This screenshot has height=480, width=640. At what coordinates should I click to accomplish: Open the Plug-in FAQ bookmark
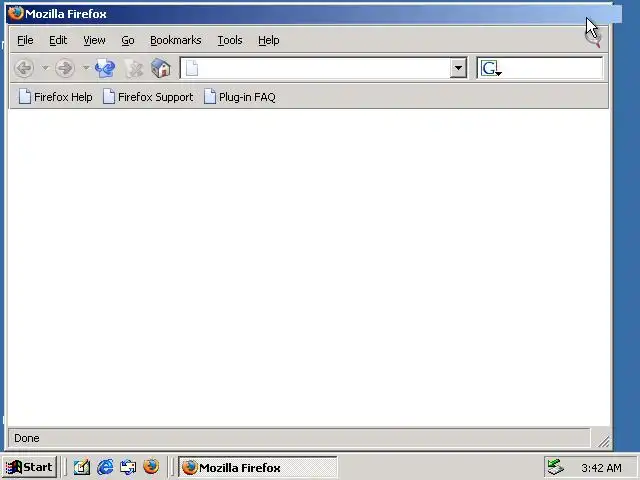coord(240,97)
